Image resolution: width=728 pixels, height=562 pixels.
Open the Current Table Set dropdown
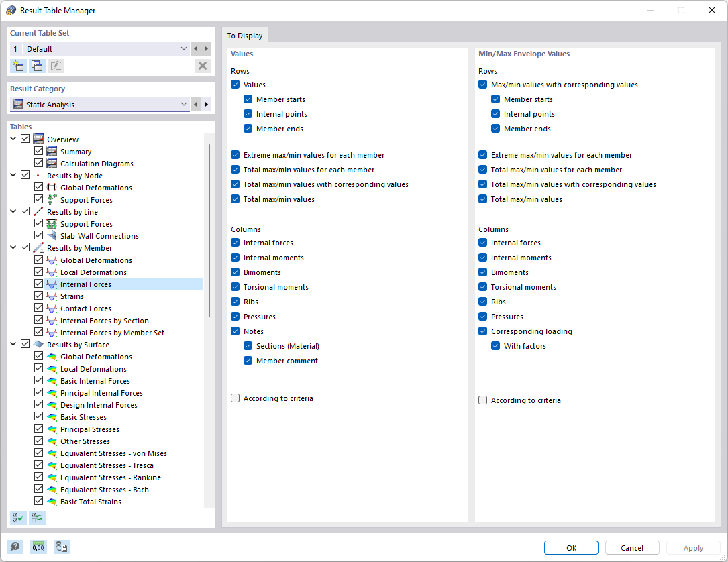click(x=183, y=48)
